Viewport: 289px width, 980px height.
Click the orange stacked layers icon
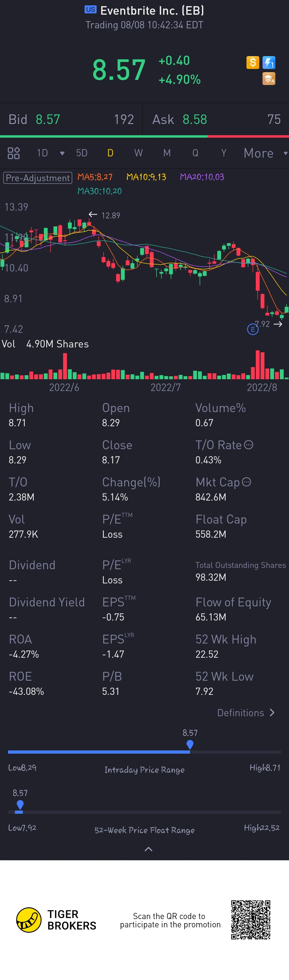click(269, 79)
